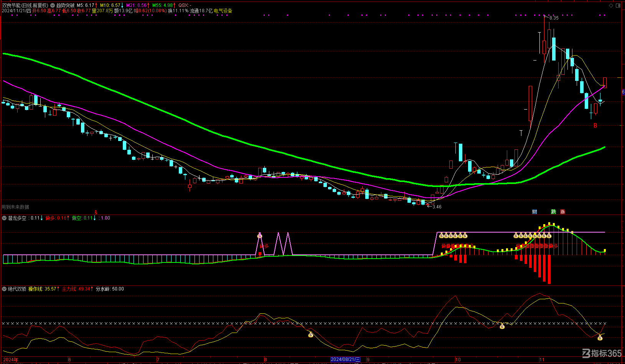Click the 用到未来数据 notice text
The height and width of the screenshot is (364, 625).
[x=15, y=207]
